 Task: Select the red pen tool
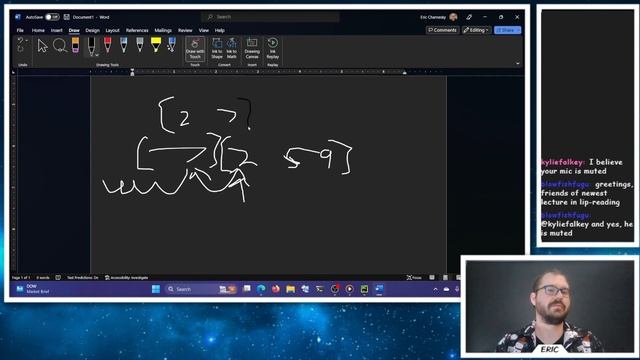pyautogui.click(x=107, y=45)
